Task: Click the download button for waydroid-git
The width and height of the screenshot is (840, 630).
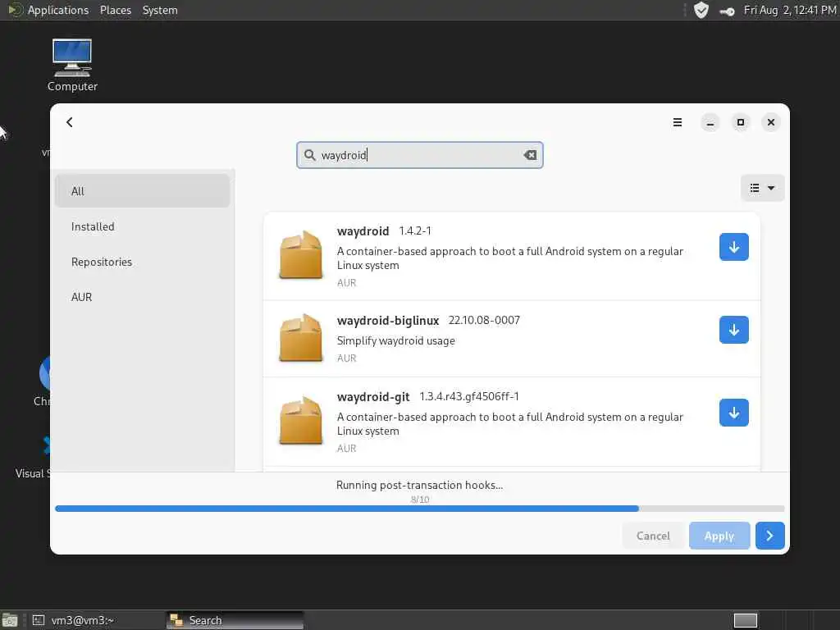Action: click(734, 413)
